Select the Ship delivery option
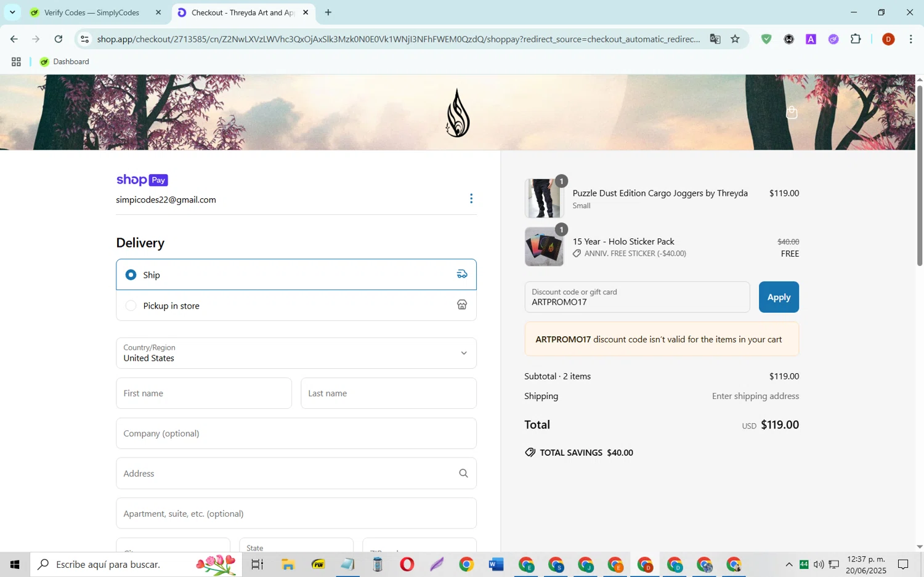 tap(296, 275)
